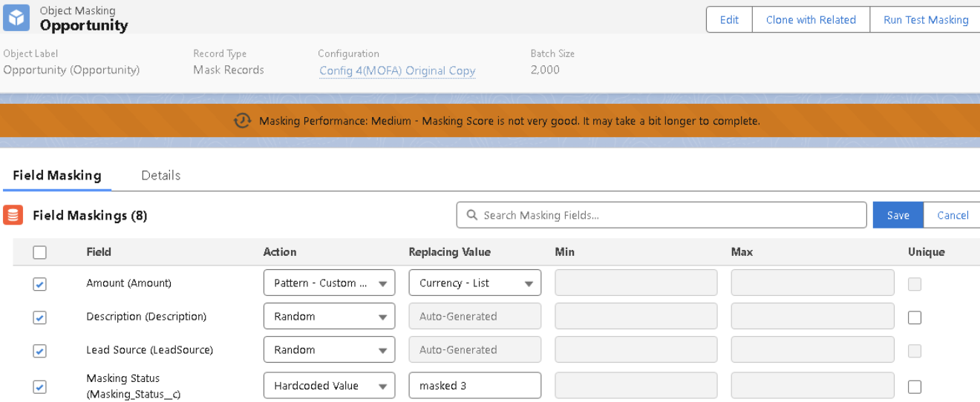Open the Masking Status Hardcoded Value dropdown
This screenshot has width=980, height=402.
(x=328, y=386)
